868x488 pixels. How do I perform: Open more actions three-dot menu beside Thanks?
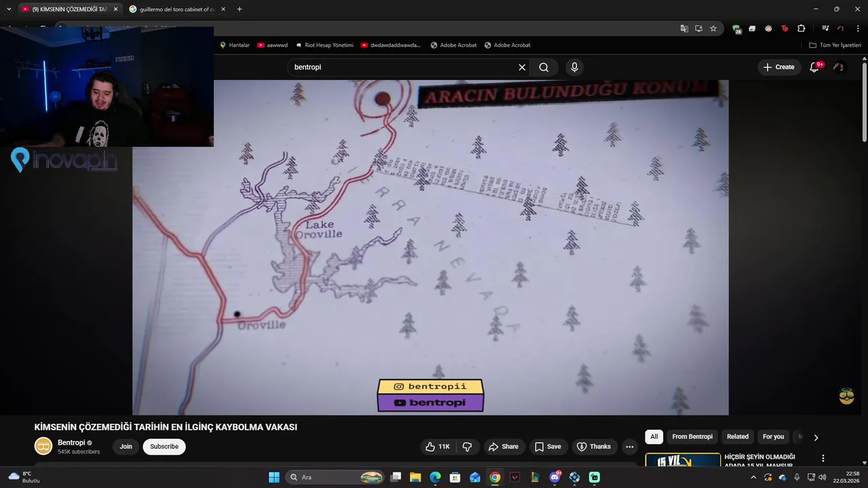coord(629,447)
